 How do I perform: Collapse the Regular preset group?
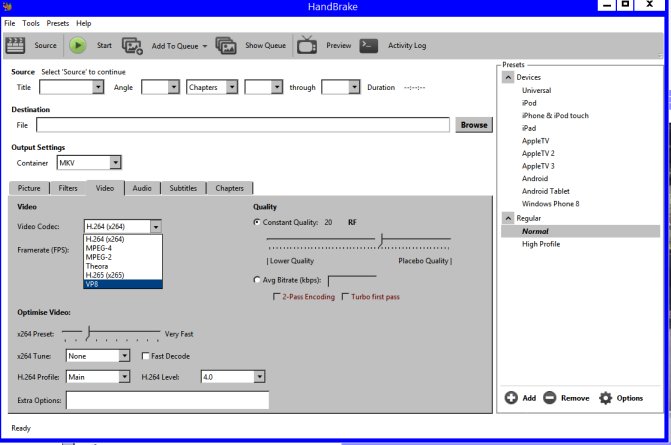508,218
